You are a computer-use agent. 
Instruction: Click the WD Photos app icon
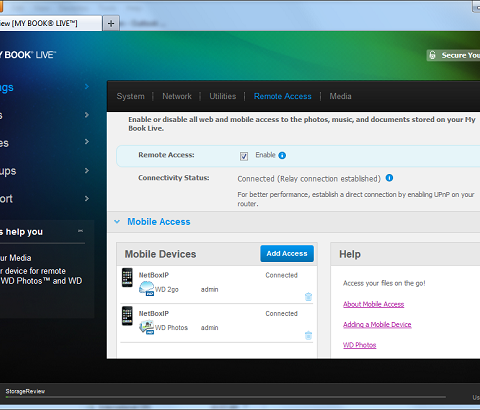(x=146, y=327)
